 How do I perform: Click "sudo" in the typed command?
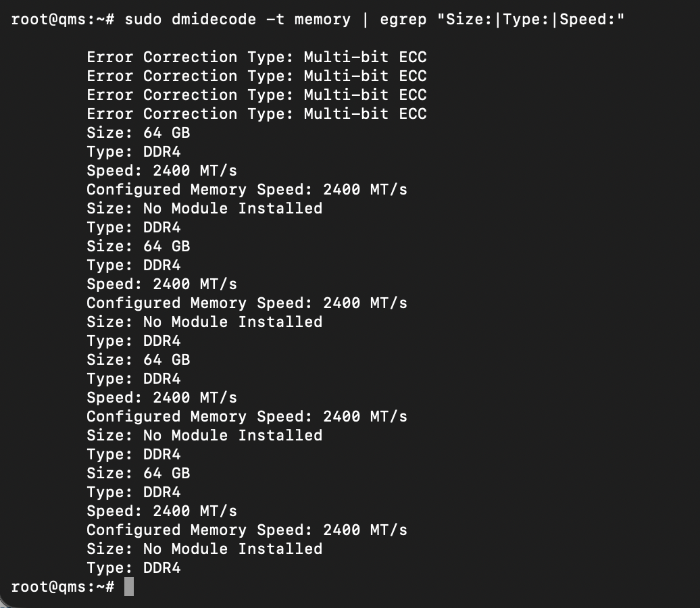click(x=143, y=19)
